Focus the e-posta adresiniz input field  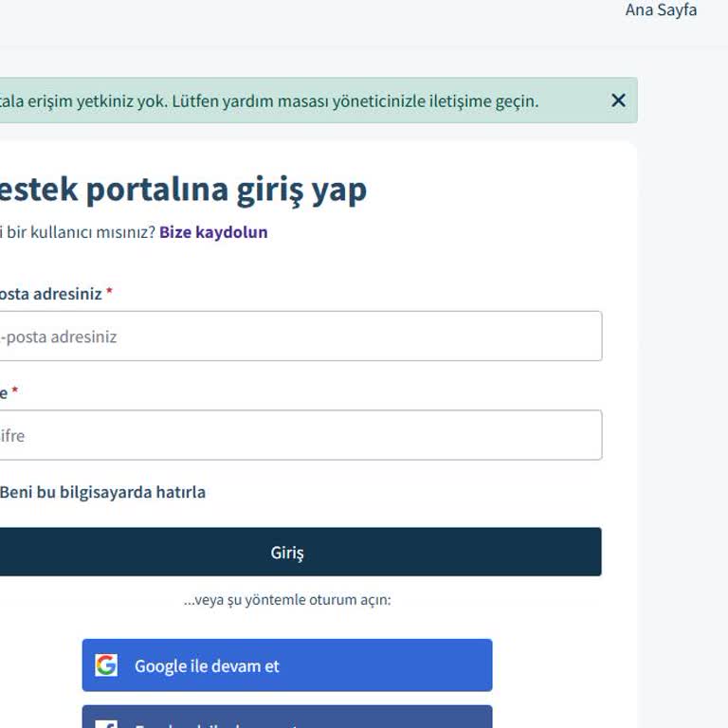click(300, 337)
